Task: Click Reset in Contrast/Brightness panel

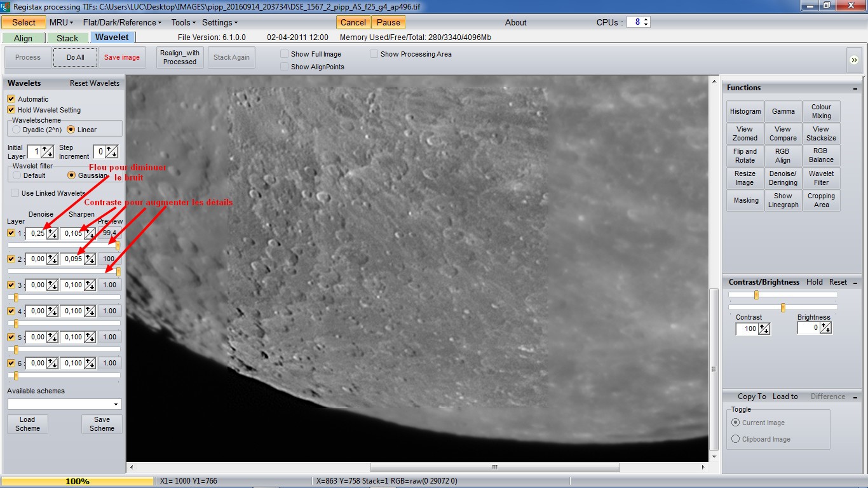Action: (838, 282)
